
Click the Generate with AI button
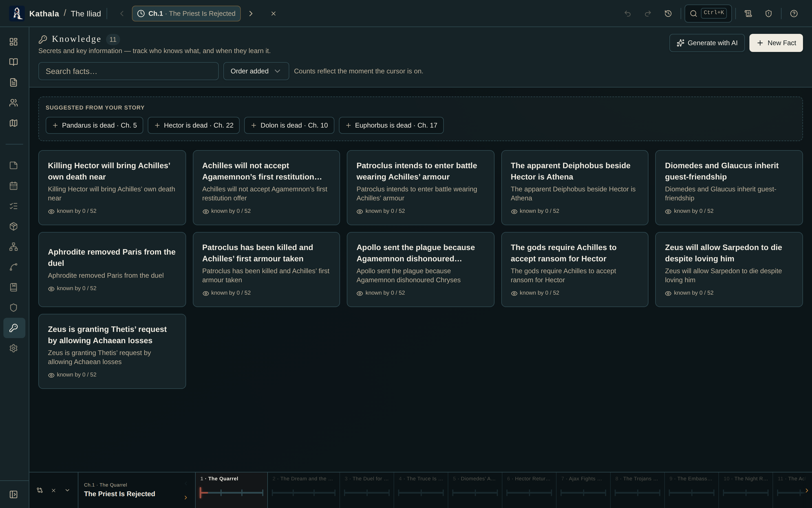point(707,43)
